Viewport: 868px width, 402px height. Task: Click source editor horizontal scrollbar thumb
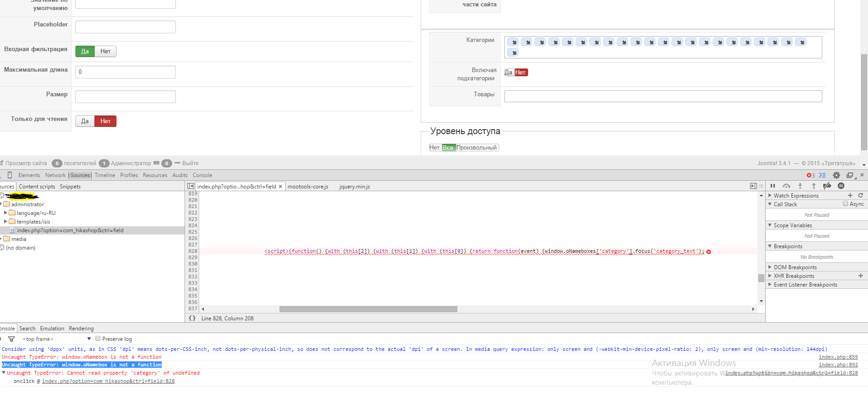(368, 309)
